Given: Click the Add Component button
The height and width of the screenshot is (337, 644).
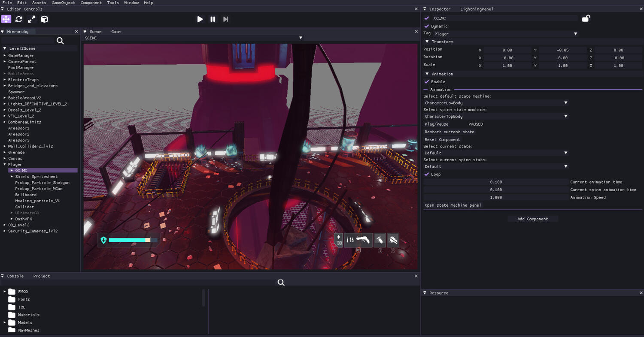Looking at the screenshot, I should pos(532,219).
